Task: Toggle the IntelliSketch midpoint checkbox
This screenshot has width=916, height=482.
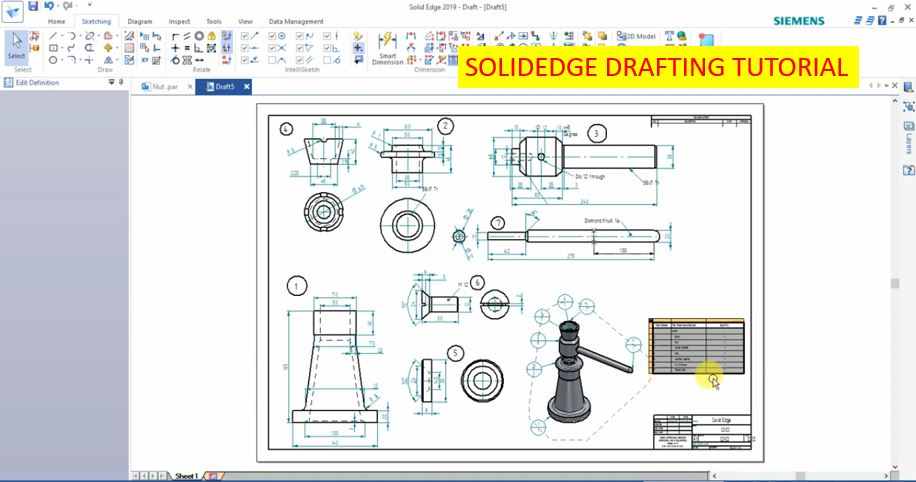Action: [244, 48]
